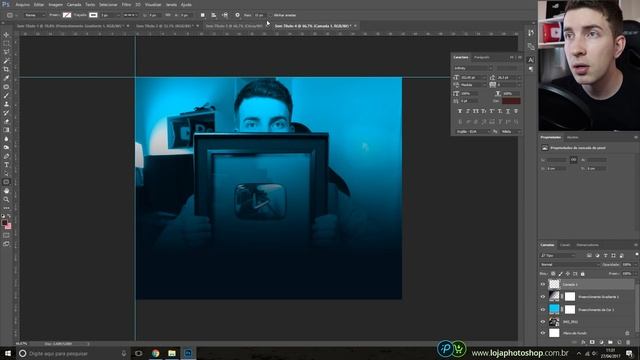Select the Brush tool
This screenshot has width=640, height=360.
[6, 96]
